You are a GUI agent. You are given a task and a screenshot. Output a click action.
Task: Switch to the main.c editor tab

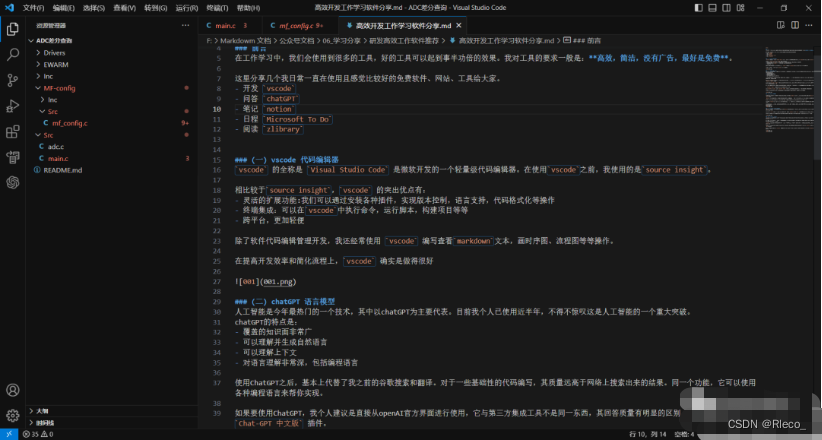coord(231,25)
